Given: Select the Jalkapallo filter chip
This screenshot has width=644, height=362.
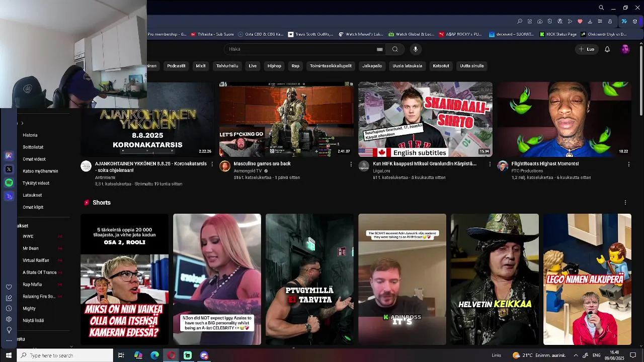Looking at the screenshot, I should click(372, 66).
